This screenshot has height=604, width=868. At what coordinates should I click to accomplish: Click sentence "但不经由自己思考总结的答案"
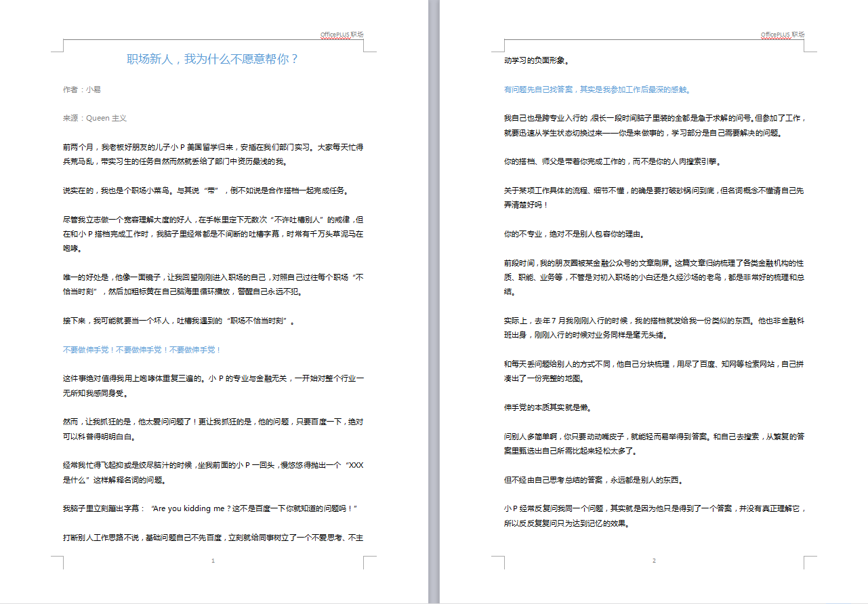594,480
